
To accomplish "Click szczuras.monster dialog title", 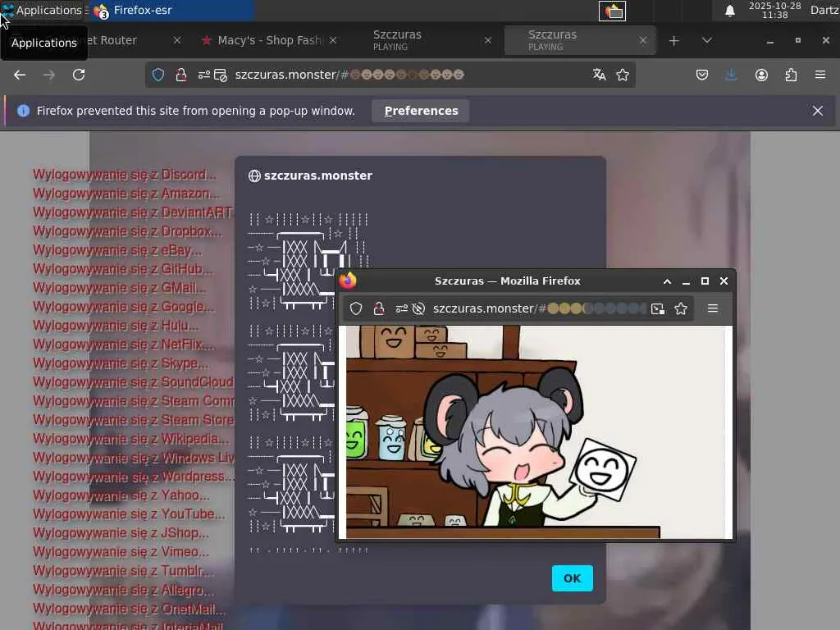I will (317, 176).
